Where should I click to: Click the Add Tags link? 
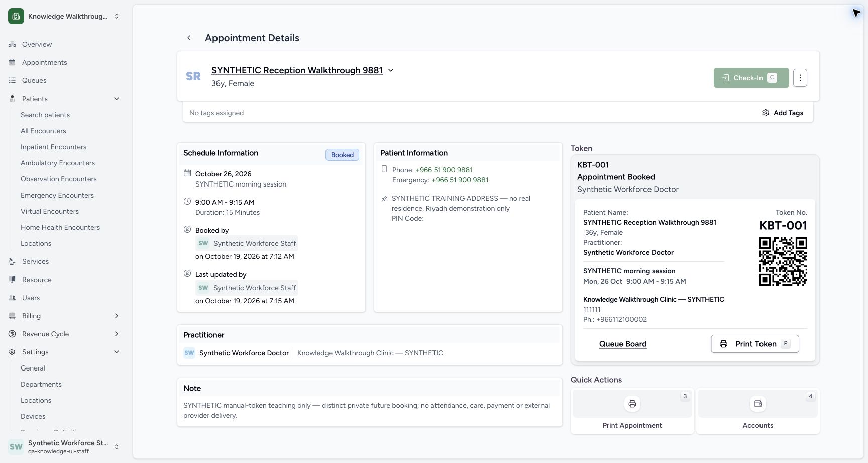pyautogui.click(x=788, y=113)
